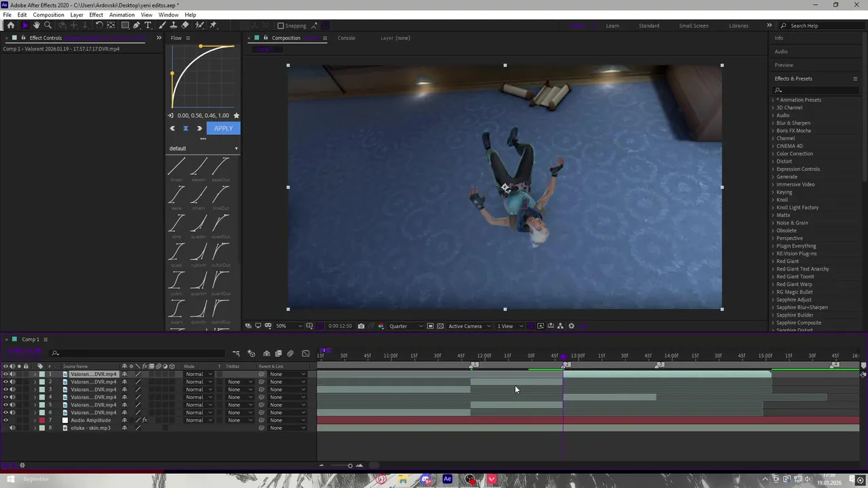
Task: Mute audio of layer 2
Action: [x=12, y=382]
